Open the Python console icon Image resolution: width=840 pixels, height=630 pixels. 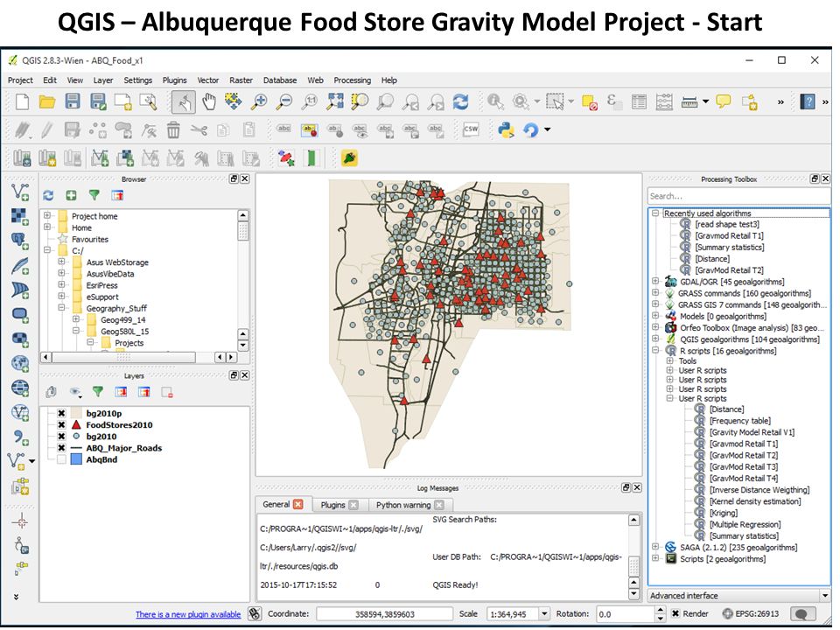click(x=506, y=129)
